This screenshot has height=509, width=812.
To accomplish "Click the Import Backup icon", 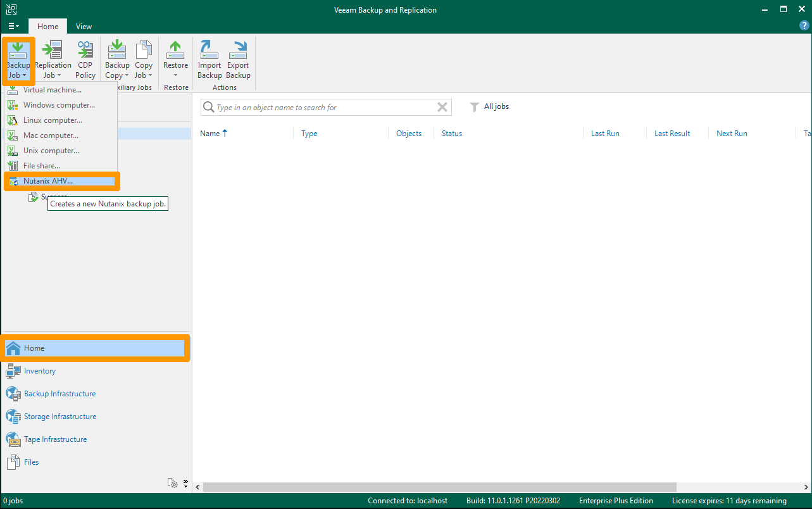I will click(209, 57).
